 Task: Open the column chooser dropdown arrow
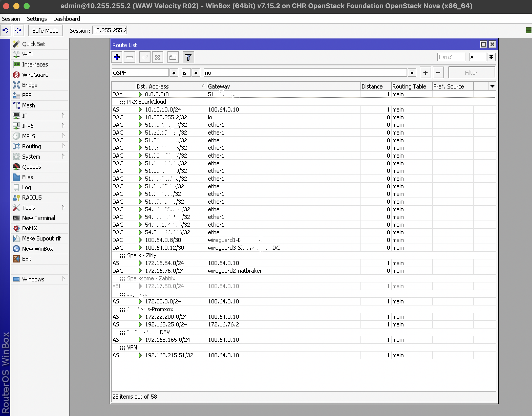point(492,86)
